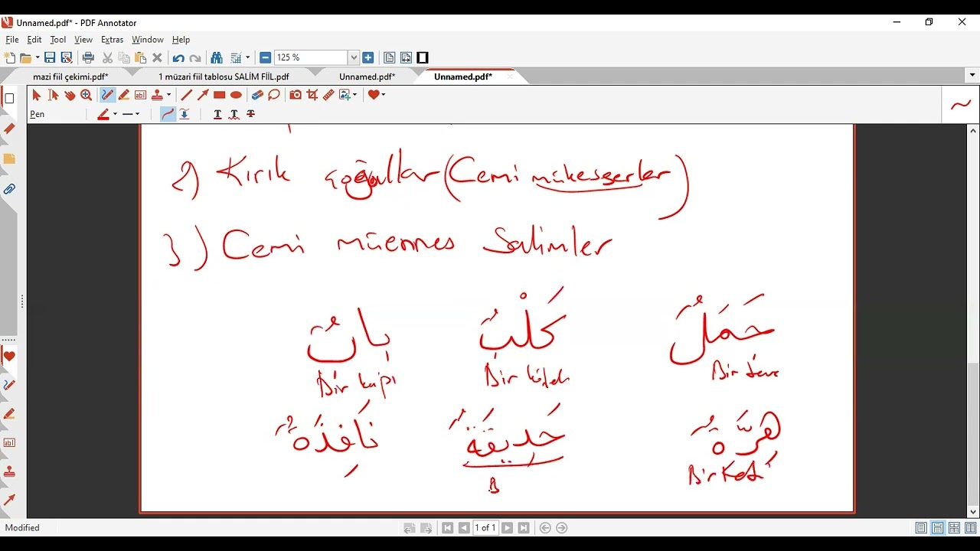
Task: Go to the next page
Action: [507, 528]
